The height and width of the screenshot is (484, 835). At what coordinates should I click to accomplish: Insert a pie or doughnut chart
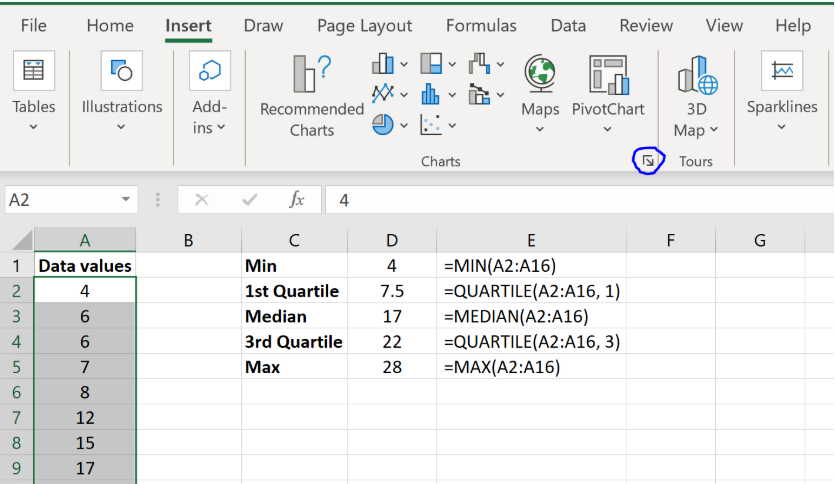click(383, 124)
